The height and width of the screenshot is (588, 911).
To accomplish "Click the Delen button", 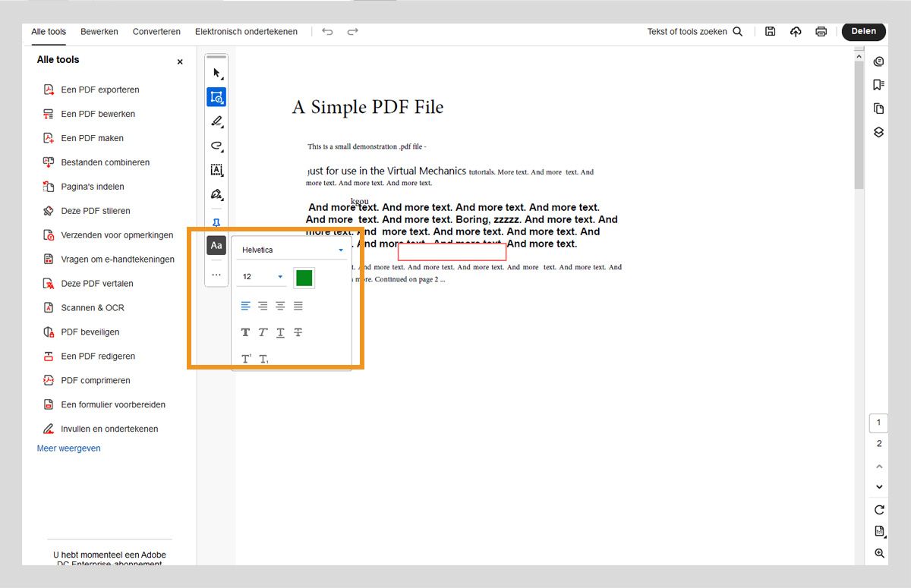I will click(864, 32).
